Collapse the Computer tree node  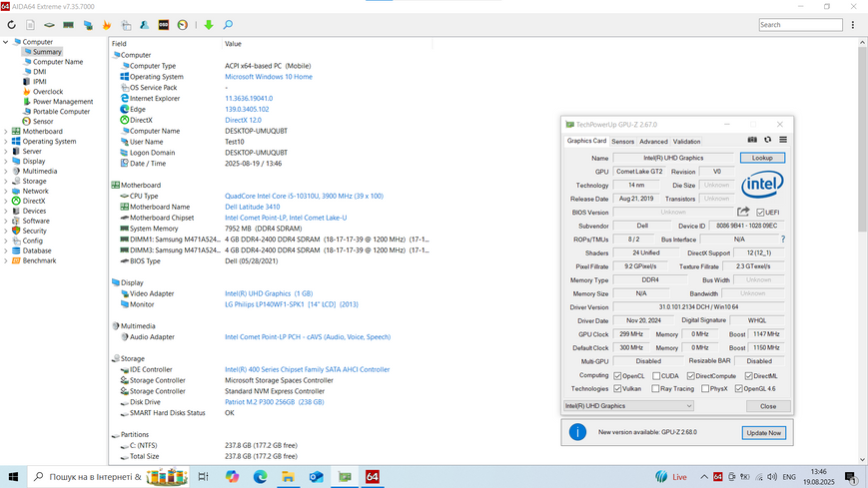[6, 42]
